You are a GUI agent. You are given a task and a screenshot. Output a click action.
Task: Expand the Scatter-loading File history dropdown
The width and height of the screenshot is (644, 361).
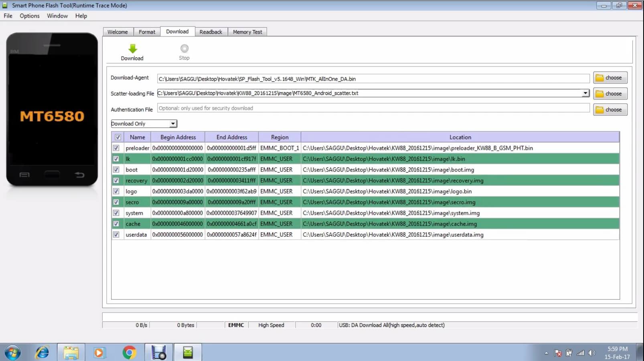585,93
